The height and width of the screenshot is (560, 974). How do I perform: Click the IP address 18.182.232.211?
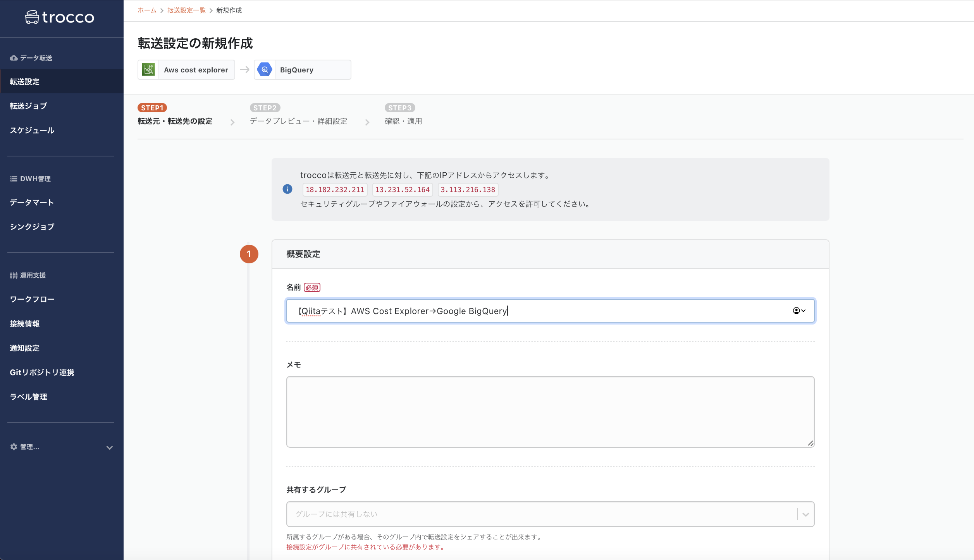pyautogui.click(x=335, y=190)
